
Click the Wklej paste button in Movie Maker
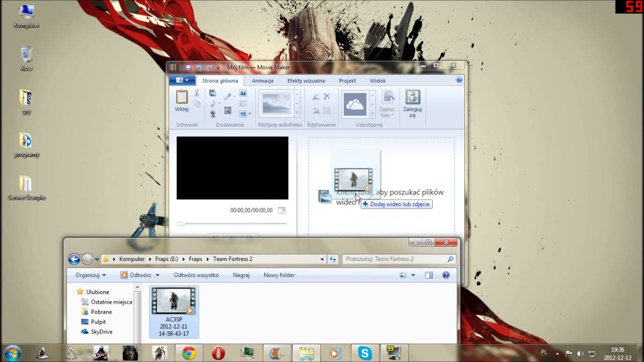point(182,100)
